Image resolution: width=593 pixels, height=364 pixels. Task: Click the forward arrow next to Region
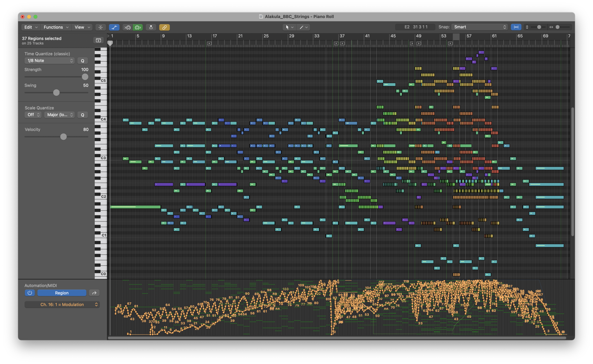click(94, 293)
